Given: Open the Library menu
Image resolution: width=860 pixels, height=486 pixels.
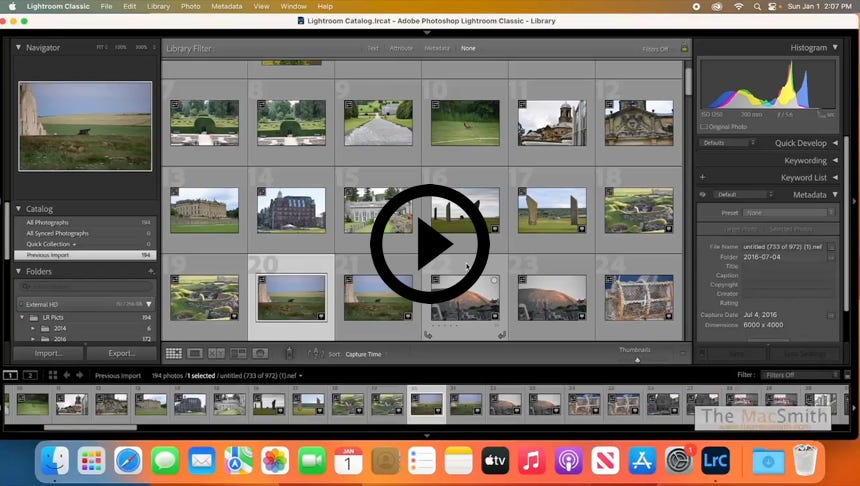Looking at the screenshot, I should point(159,7).
